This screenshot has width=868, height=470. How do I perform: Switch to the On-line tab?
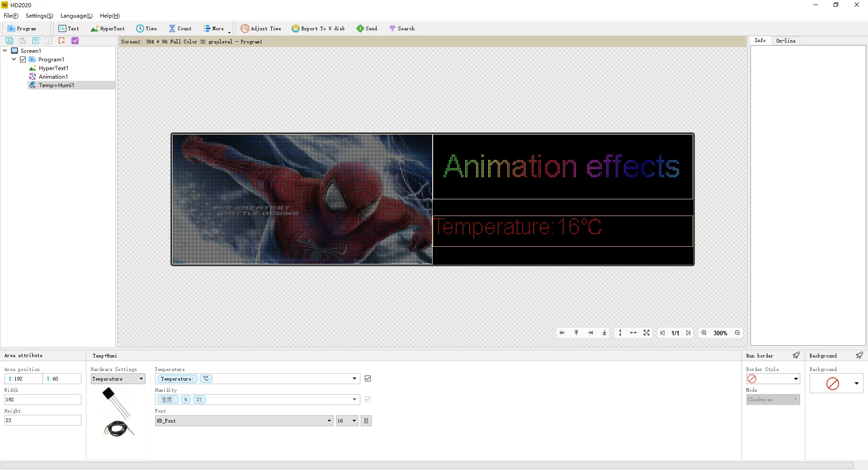pos(786,41)
